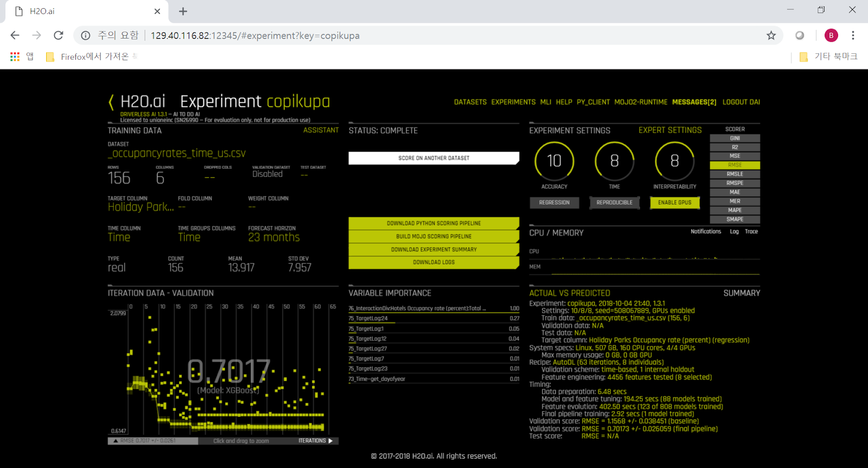868x468 pixels.
Task: Click ASSISTANT link
Action: click(321, 130)
